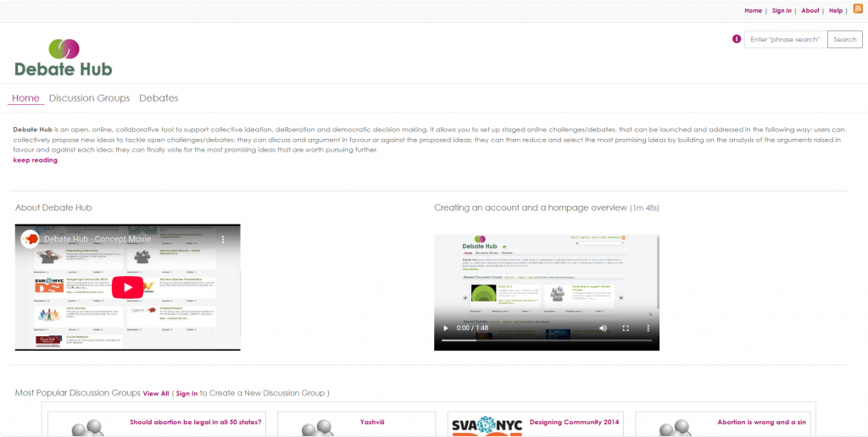Play the account overview video
The width and height of the screenshot is (868, 437).
tap(446, 328)
